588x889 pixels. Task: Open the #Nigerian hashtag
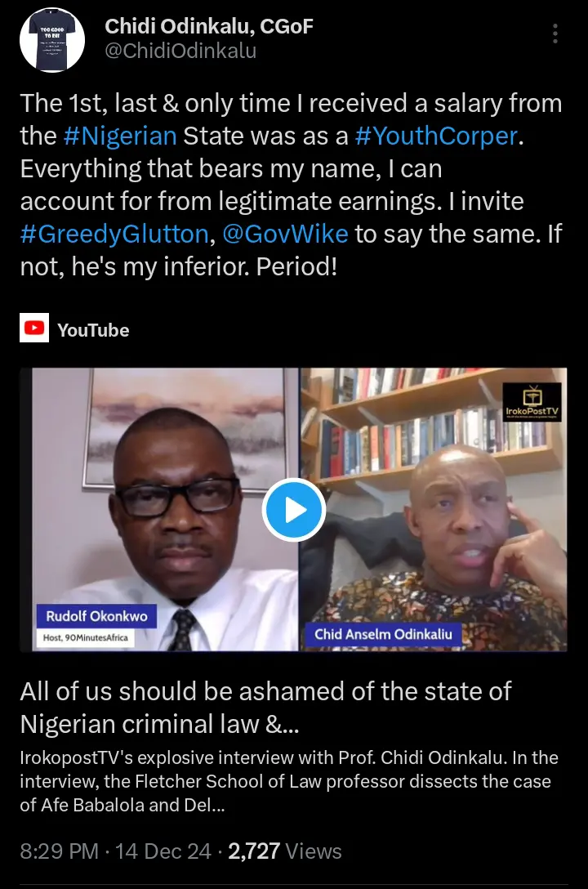point(120,136)
